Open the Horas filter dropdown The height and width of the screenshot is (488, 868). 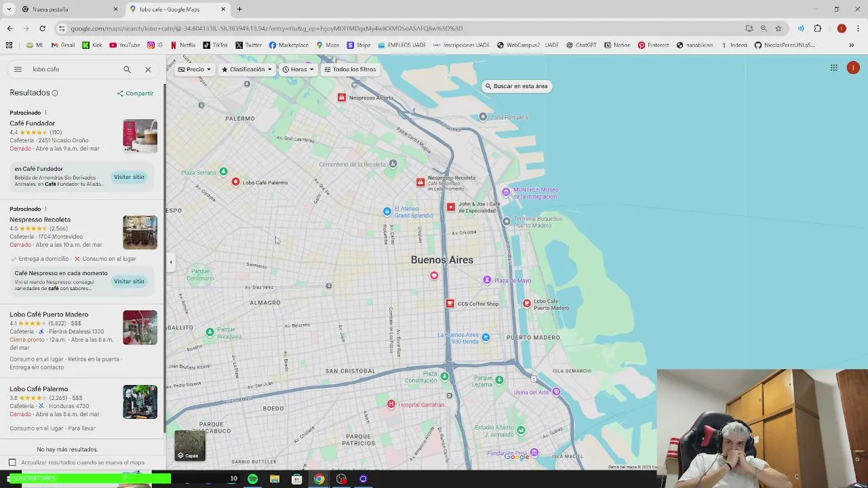[298, 69]
